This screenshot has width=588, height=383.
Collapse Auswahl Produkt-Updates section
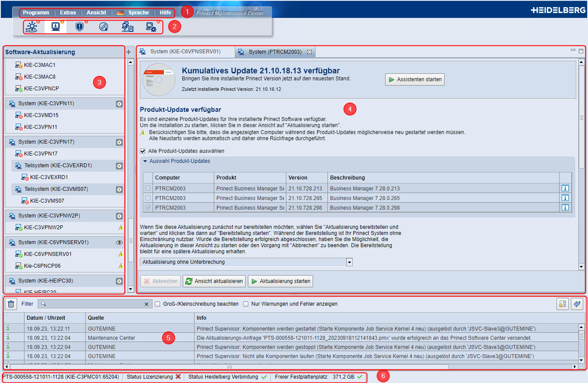145,161
